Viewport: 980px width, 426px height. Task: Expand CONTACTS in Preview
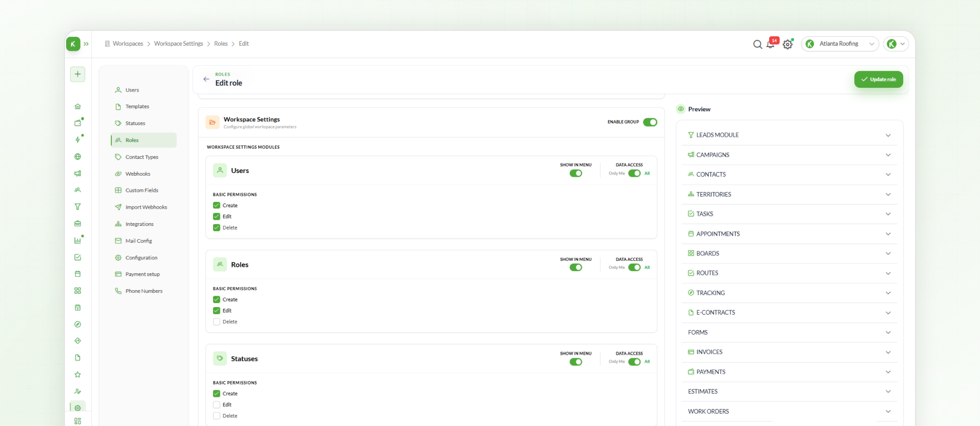(789, 175)
